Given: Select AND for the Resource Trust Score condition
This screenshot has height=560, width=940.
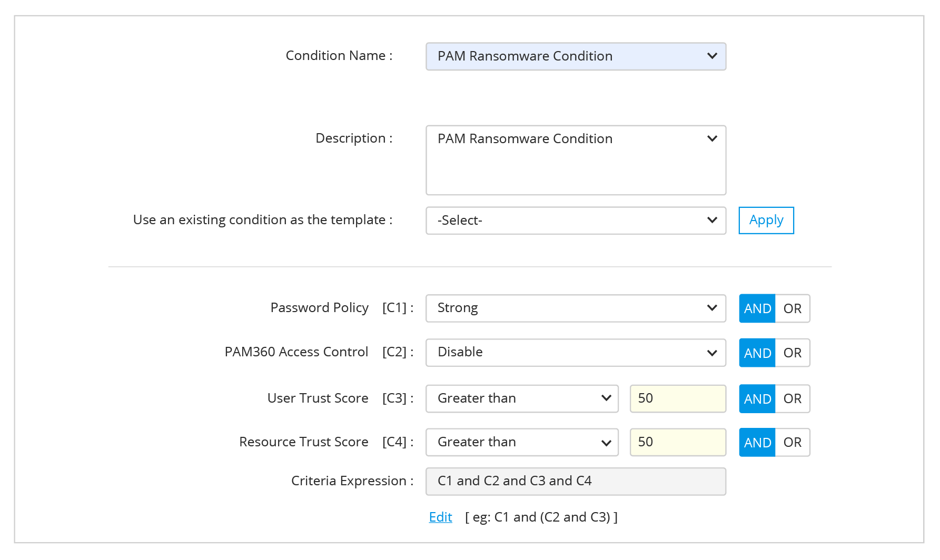Looking at the screenshot, I should coord(757,442).
